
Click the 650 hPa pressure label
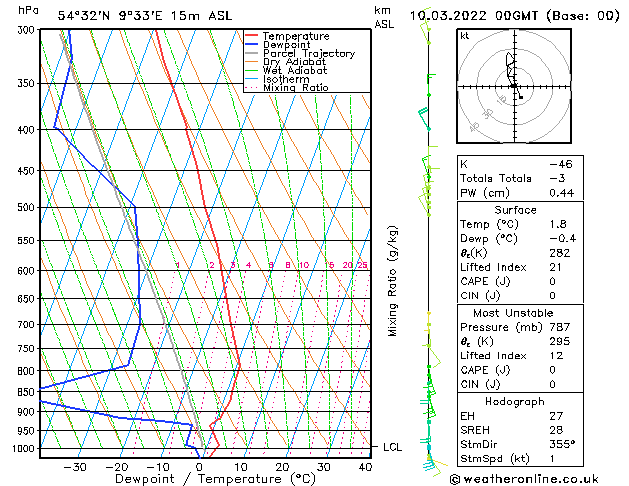point(28,299)
